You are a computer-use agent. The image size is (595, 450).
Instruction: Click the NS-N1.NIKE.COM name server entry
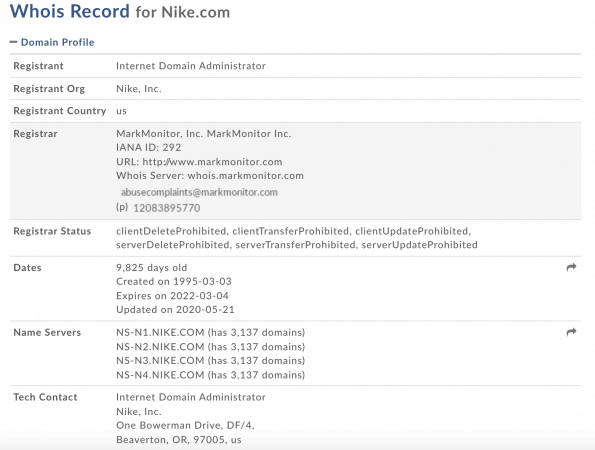click(x=211, y=332)
